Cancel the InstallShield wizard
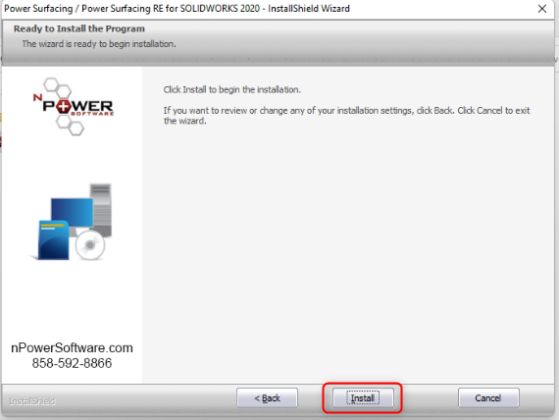The width and height of the screenshot is (559, 420). (488, 398)
